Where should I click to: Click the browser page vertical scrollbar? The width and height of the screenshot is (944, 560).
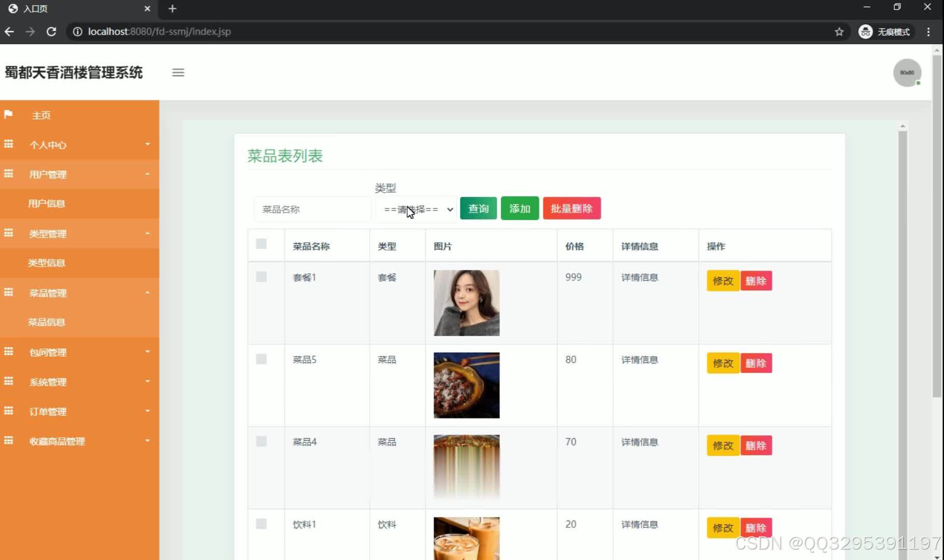click(x=937, y=226)
